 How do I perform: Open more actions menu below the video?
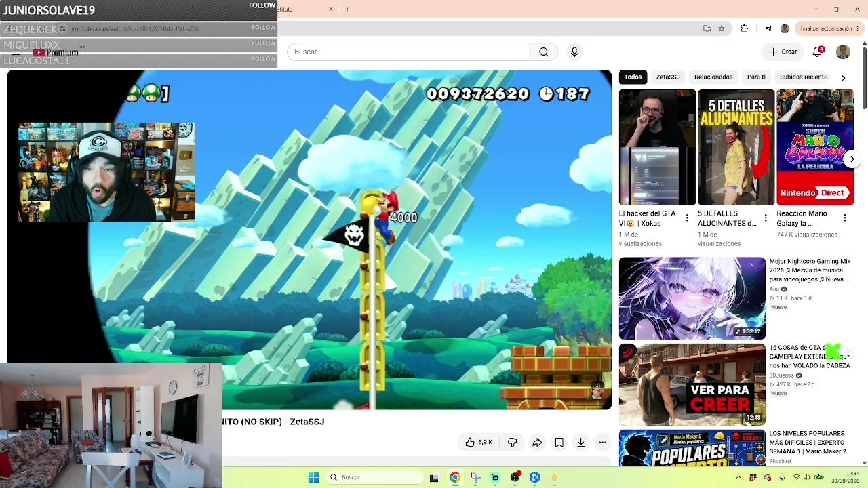click(602, 443)
